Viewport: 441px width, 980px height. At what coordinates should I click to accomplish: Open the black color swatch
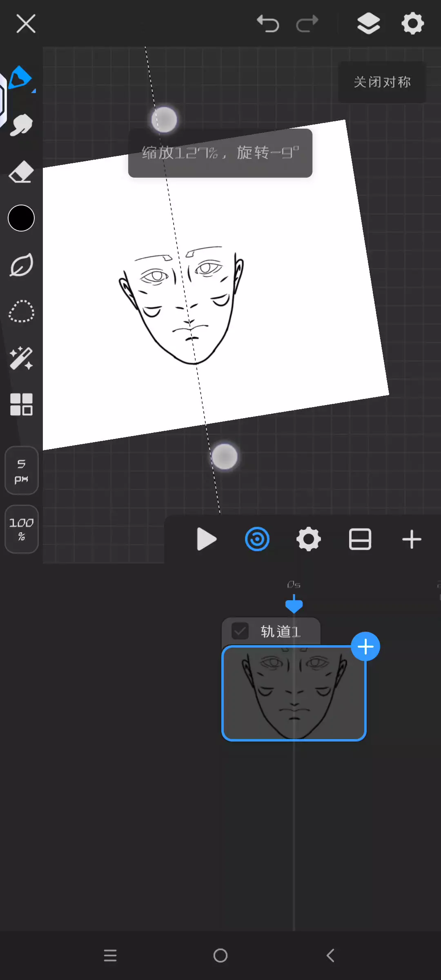21,218
